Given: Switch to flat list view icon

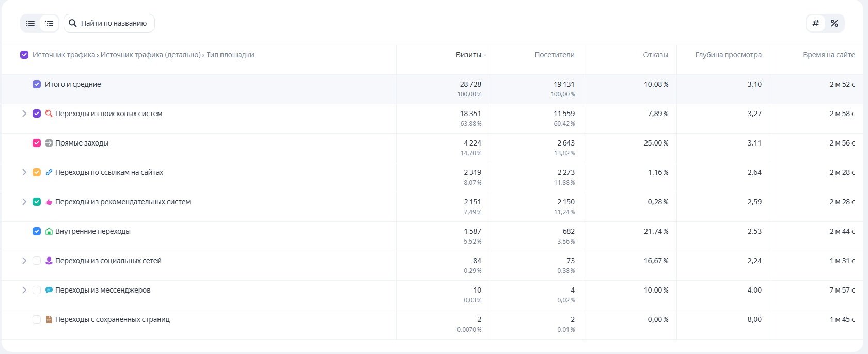Looking at the screenshot, I should [30, 23].
